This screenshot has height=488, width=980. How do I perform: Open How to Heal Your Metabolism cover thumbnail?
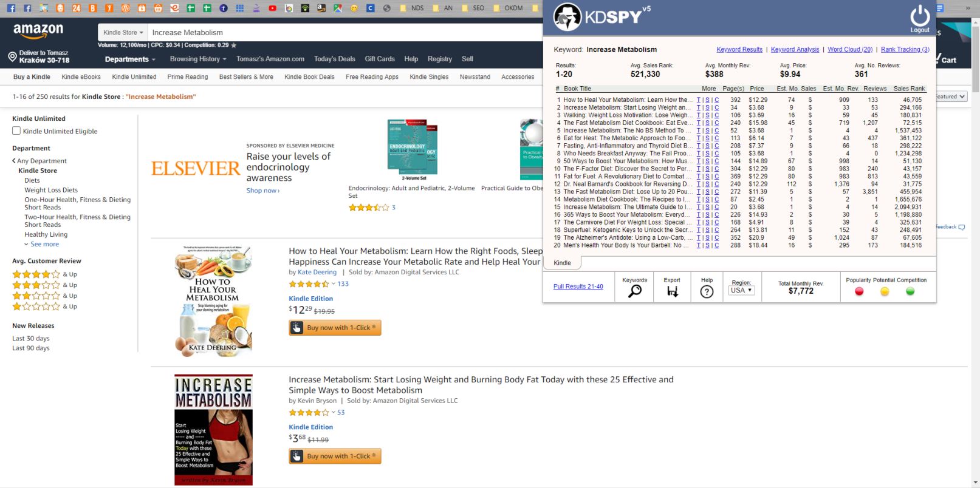213,301
